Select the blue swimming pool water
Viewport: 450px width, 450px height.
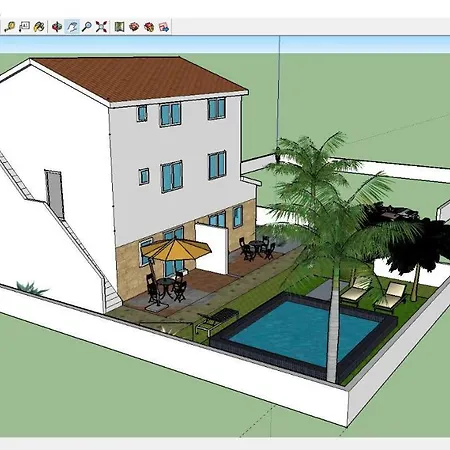click(302, 330)
